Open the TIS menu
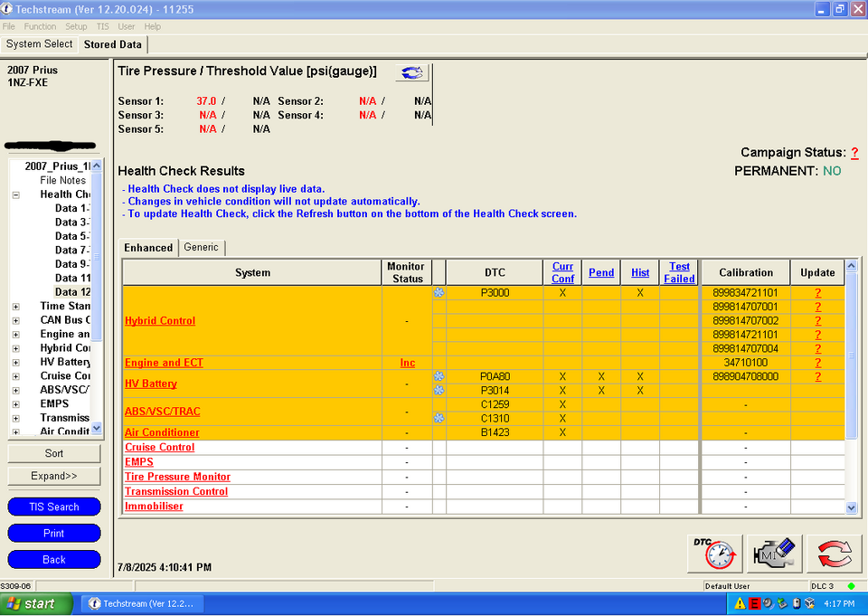Viewport: 868px width, 616px height. [x=102, y=26]
